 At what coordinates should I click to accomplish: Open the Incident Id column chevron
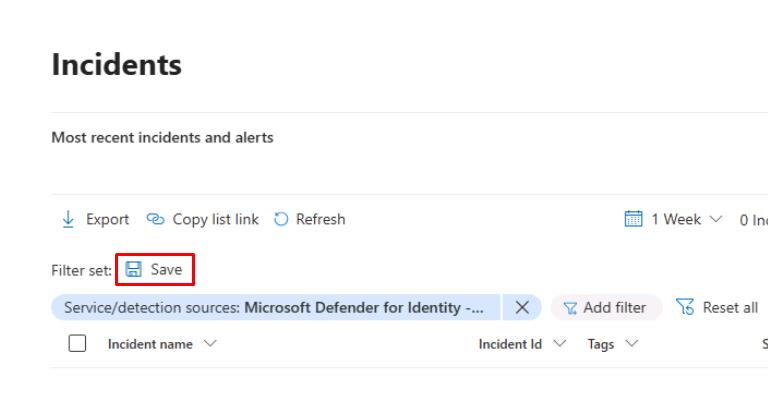[x=559, y=344]
